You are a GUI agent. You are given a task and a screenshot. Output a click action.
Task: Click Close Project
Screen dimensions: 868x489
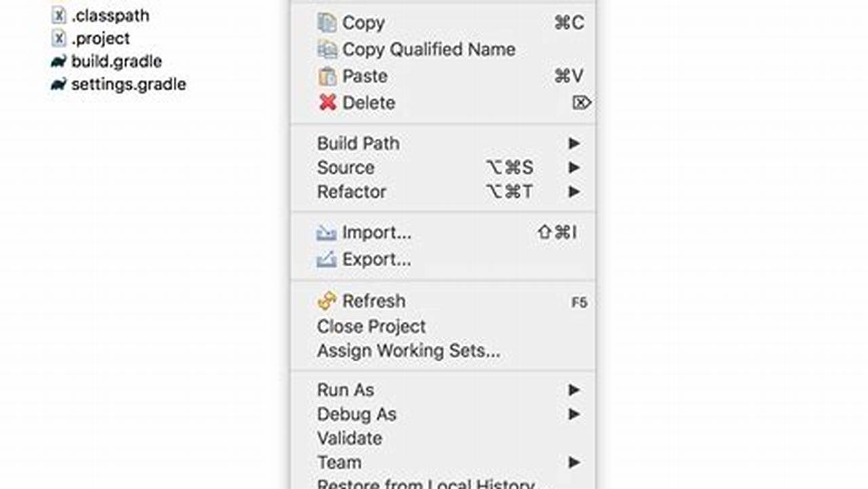[371, 326]
